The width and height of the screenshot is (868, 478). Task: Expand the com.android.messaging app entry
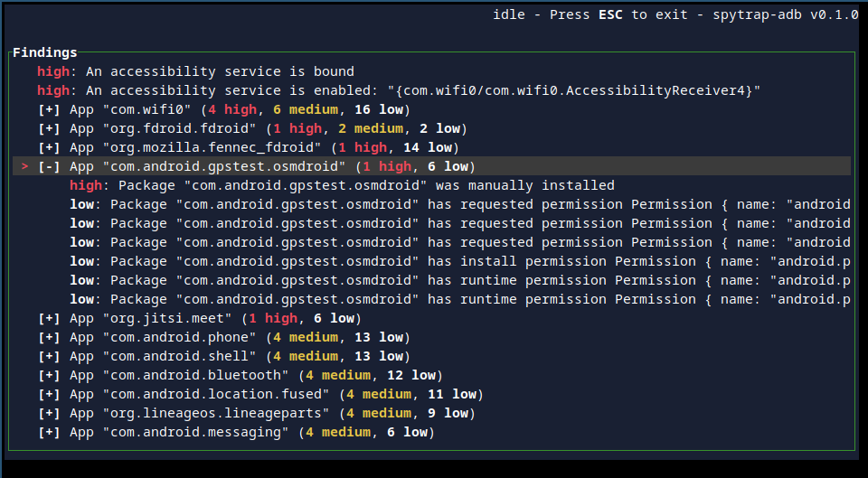pyautogui.click(x=49, y=432)
